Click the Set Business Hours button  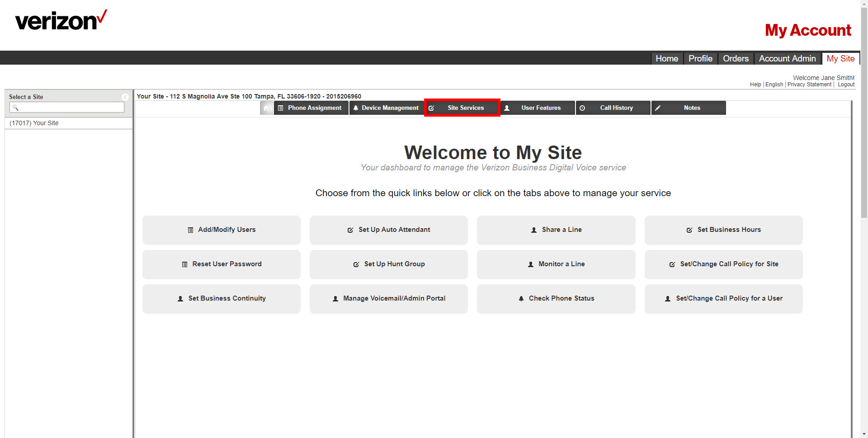click(723, 230)
